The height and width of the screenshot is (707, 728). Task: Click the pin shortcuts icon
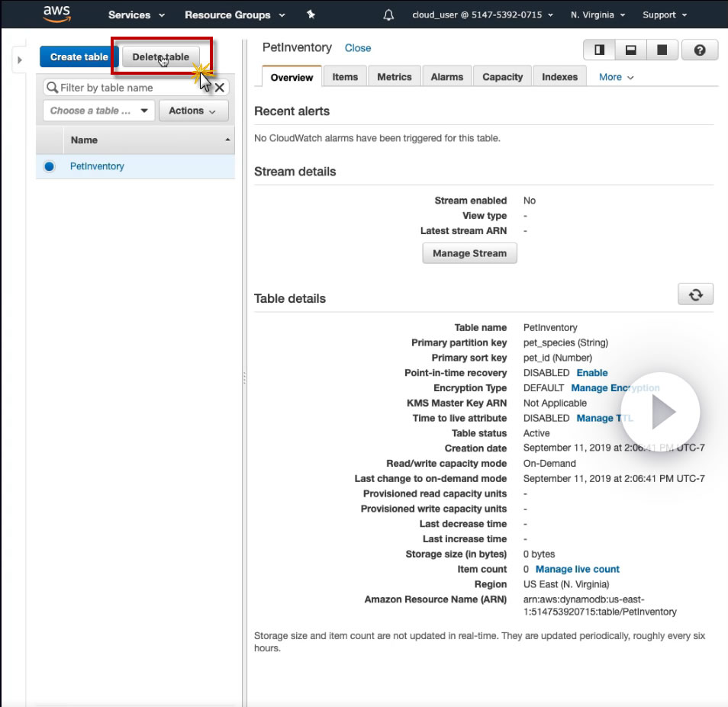(x=311, y=14)
